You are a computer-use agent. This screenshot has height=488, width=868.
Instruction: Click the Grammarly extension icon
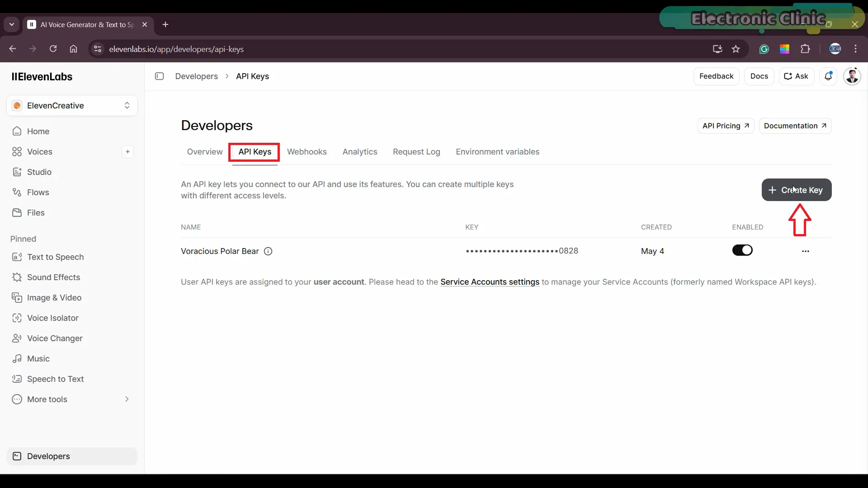[764, 49]
